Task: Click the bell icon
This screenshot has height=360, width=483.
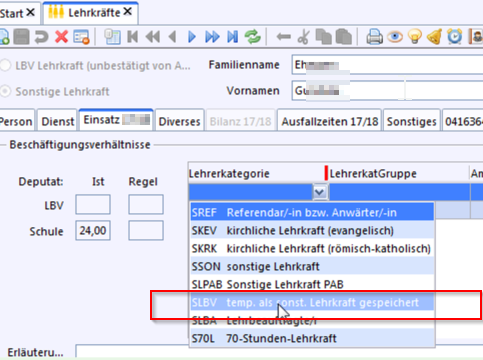Action: click(x=434, y=37)
